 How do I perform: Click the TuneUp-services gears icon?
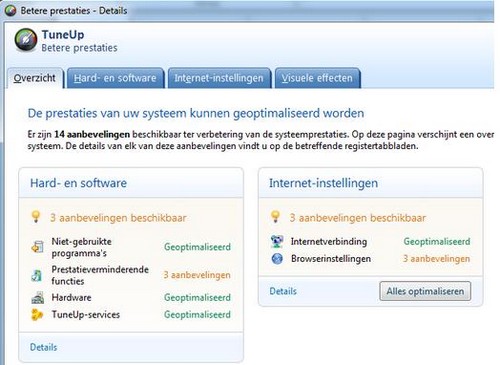click(37, 315)
